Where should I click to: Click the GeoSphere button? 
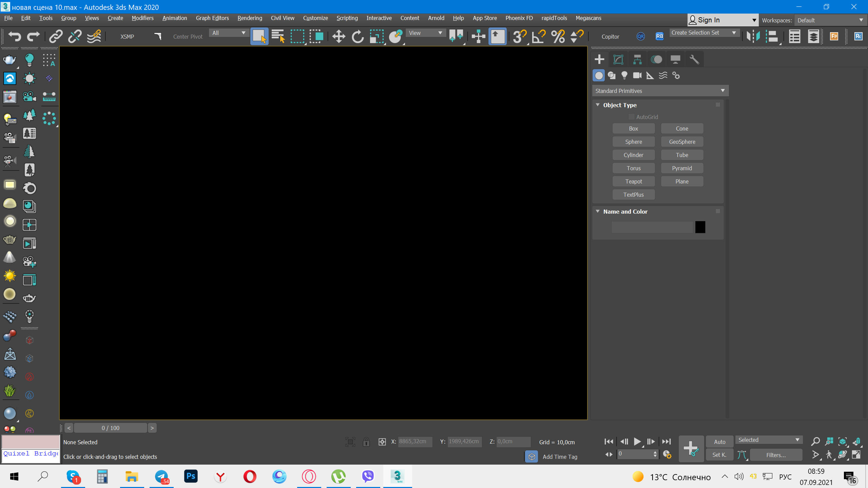click(682, 142)
